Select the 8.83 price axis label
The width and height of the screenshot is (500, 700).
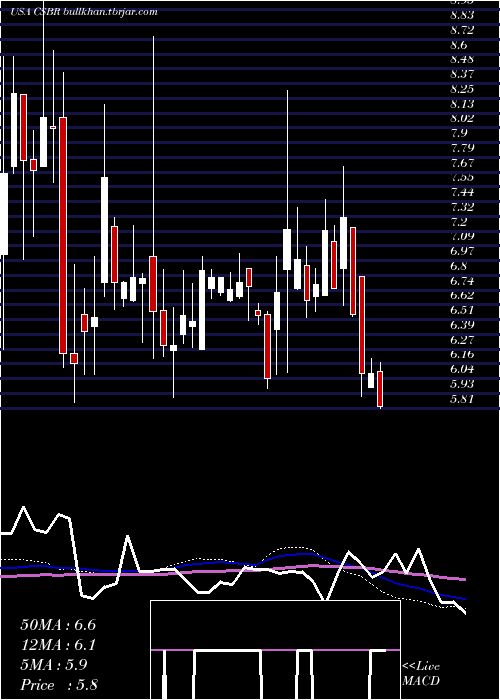(462, 15)
